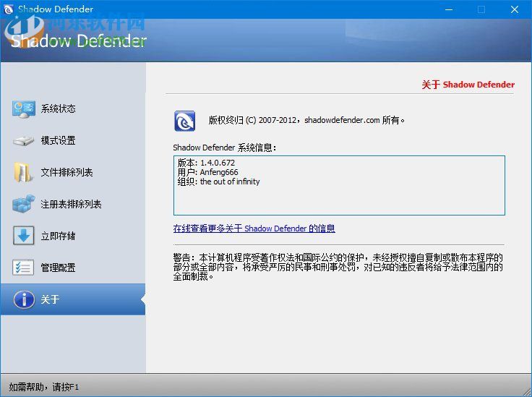Click the 文件排除列表 folder icon
This screenshot has height=397, width=532.
coord(22,172)
